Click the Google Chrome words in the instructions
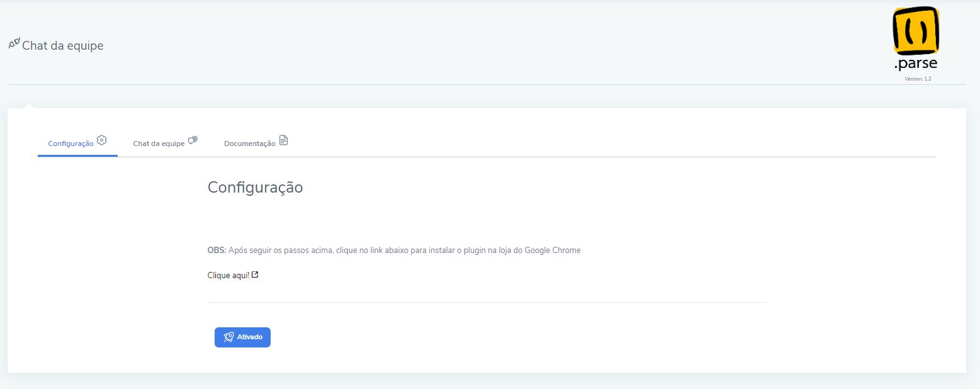This screenshot has height=389, width=980. click(x=553, y=250)
